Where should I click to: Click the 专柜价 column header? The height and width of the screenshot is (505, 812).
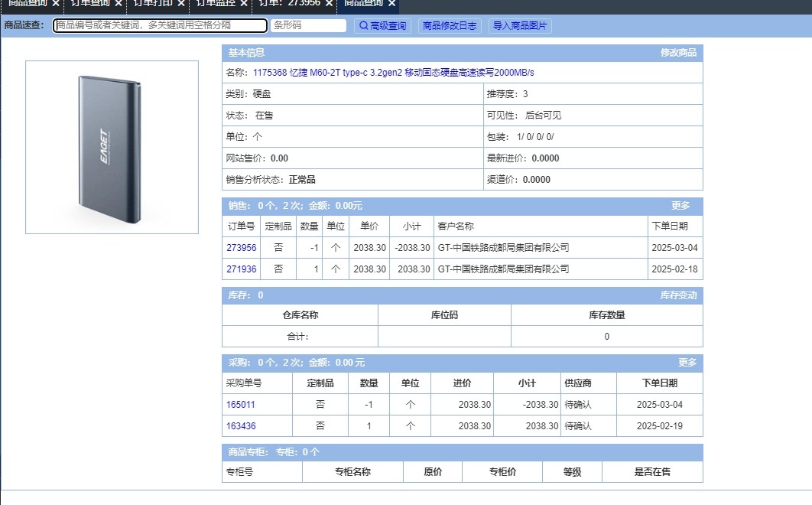(x=502, y=472)
